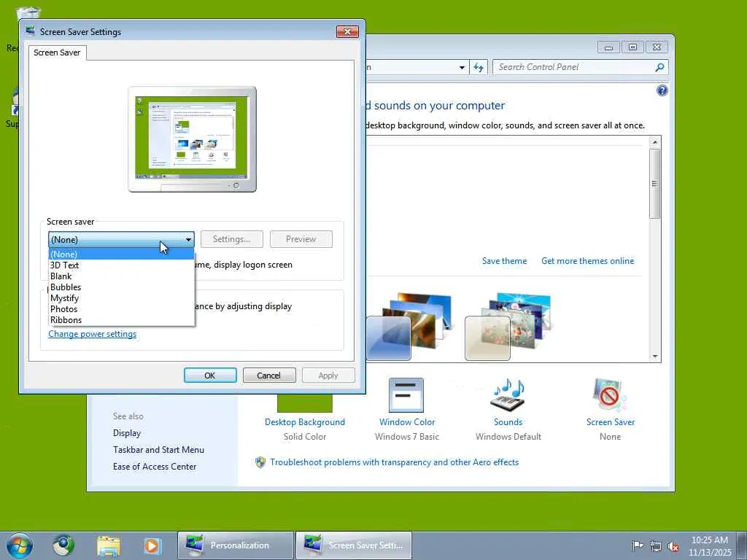Open address bar history dropdown arrow
The width and height of the screenshot is (747, 560).
pos(462,68)
